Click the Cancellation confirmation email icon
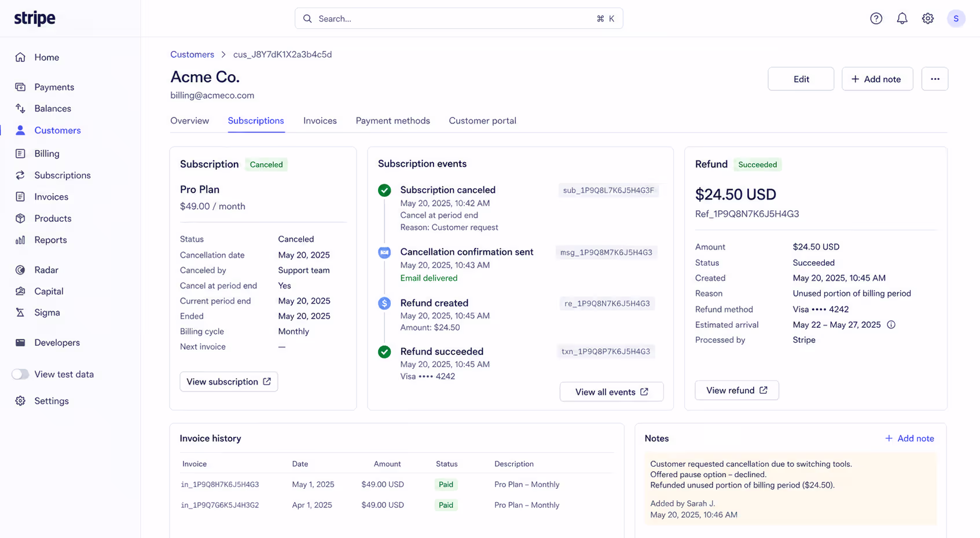Viewport: 980px width, 538px height. pyautogui.click(x=384, y=252)
